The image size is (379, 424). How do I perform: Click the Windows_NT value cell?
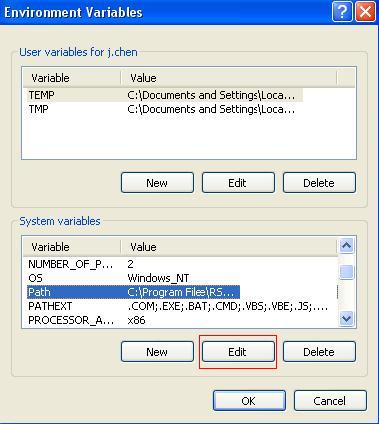(x=158, y=278)
